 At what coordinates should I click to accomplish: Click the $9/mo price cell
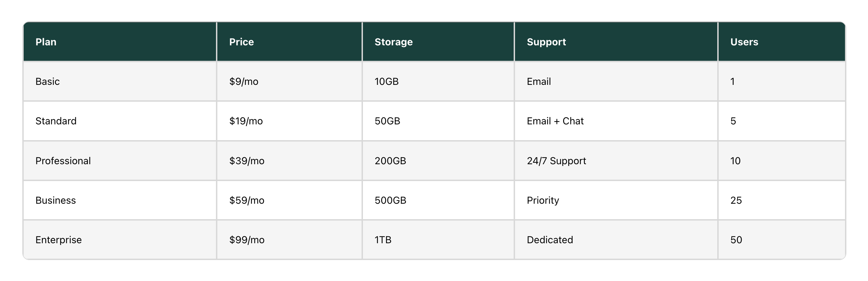click(x=289, y=81)
